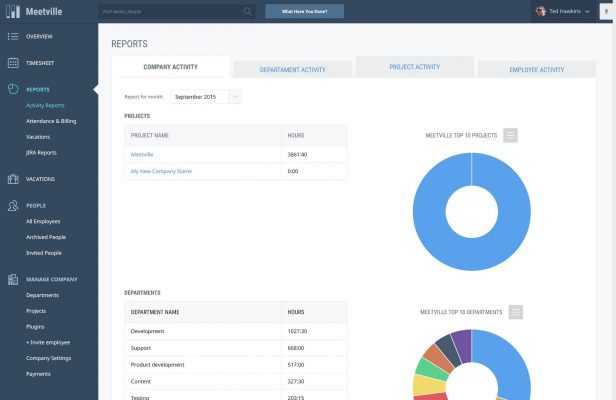Select Product development department row
The image size is (616, 400).
coord(236,365)
